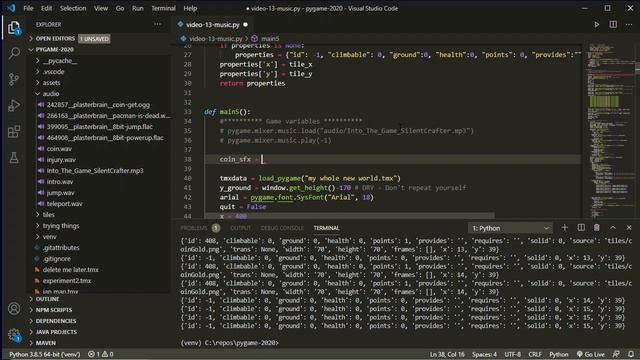Split the terminal panel
The width and height of the screenshot is (640, 360).
click(x=581, y=227)
